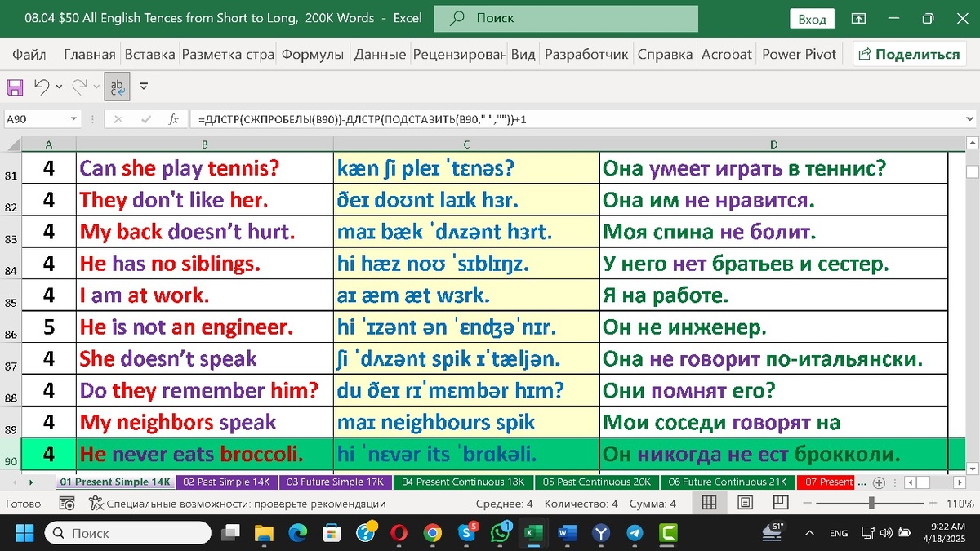Open the Разработчик ribbon tab
Image resolution: width=980 pixels, height=551 pixels.
click(x=586, y=54)
